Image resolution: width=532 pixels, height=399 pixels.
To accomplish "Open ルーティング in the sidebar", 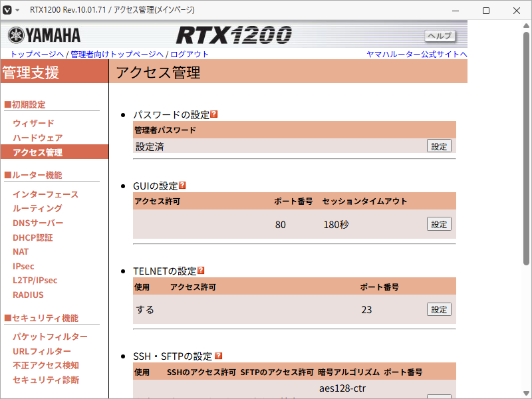I will tap(38, 208).
